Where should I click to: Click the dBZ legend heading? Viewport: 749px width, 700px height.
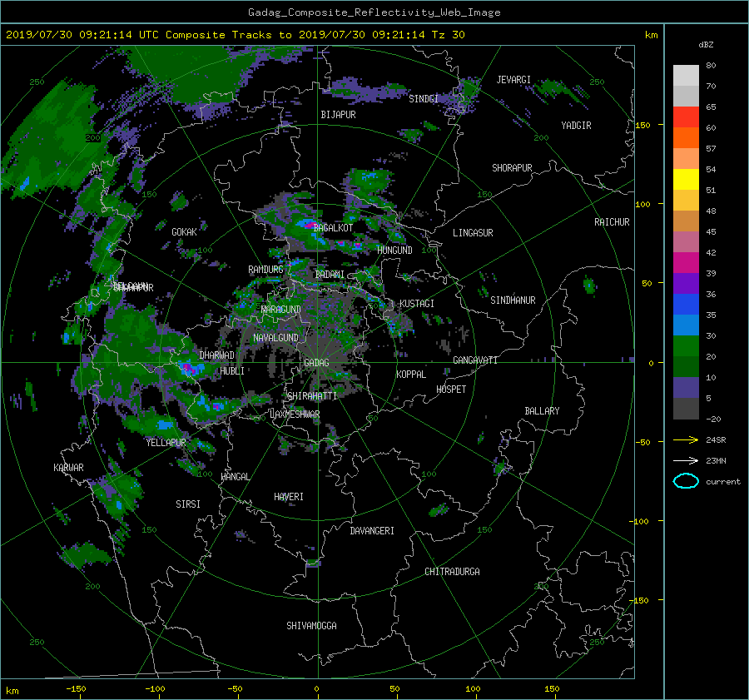coord(706,45)
